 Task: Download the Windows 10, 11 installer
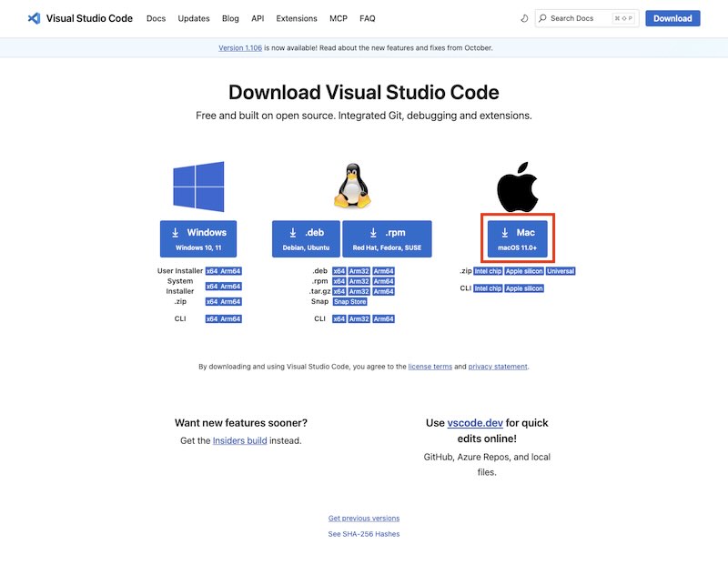click(198, 237)
